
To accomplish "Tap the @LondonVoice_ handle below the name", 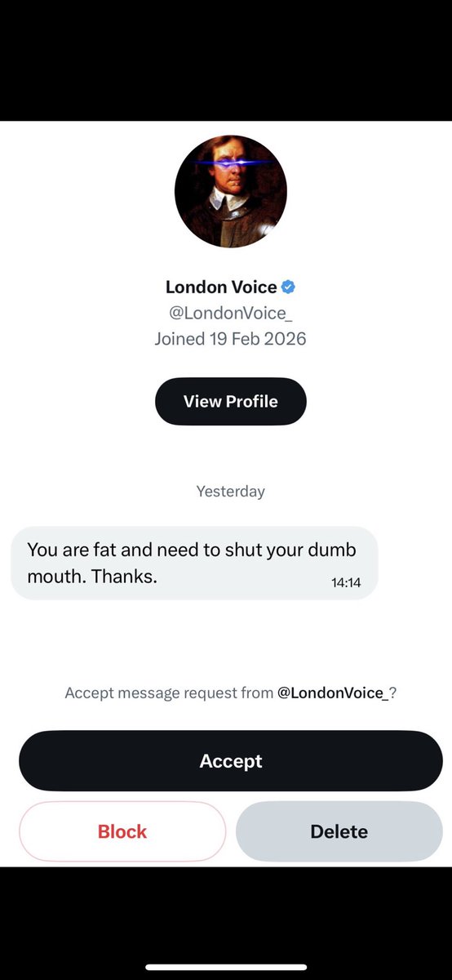I will click(x=231, y=313).
